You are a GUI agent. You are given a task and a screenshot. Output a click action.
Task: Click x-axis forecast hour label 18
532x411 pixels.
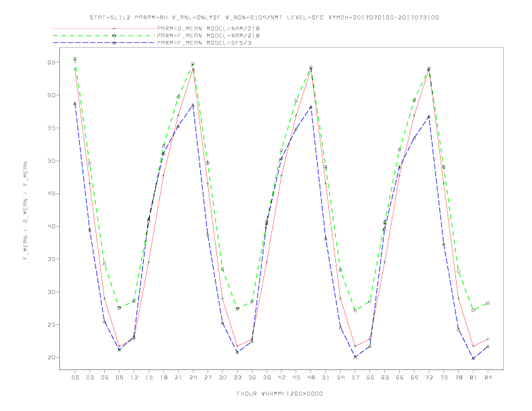pyautogui.click(x=163, y=377)
